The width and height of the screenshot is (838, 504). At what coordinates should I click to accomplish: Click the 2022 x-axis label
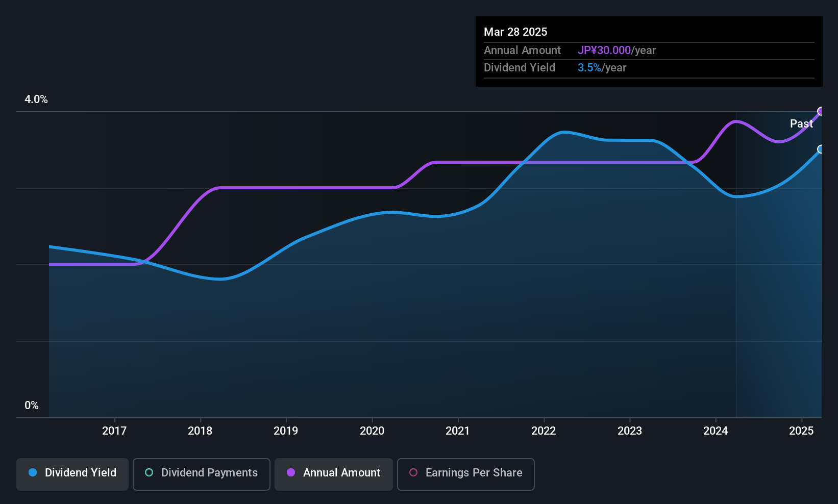tap(544, 431)
